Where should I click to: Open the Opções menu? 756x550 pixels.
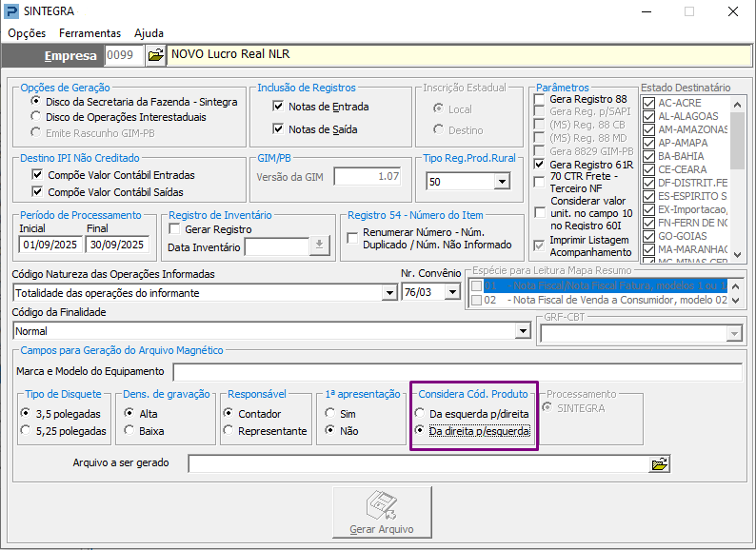click(x=27, y=32)
